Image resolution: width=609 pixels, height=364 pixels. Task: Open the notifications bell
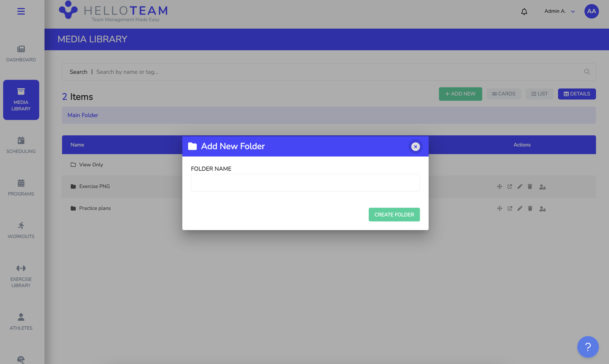(x=524, y=12)
